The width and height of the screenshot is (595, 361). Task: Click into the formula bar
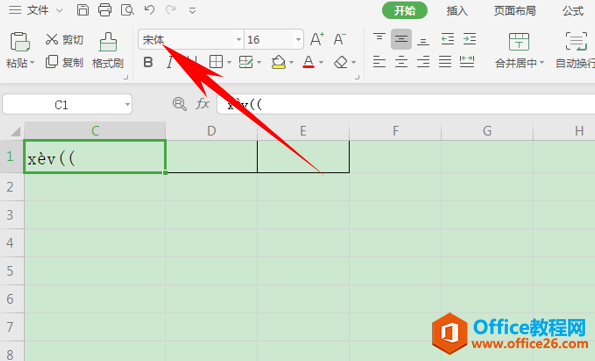pos(406,104)
